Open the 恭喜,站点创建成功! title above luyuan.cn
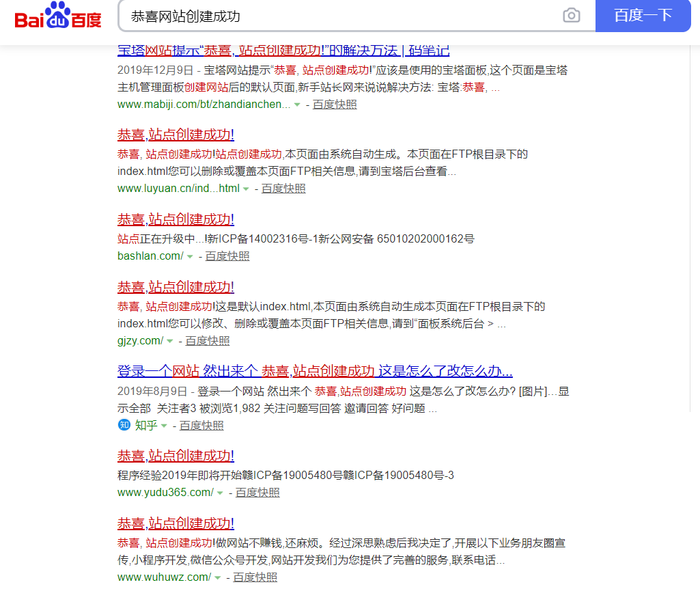 point(176,135)
